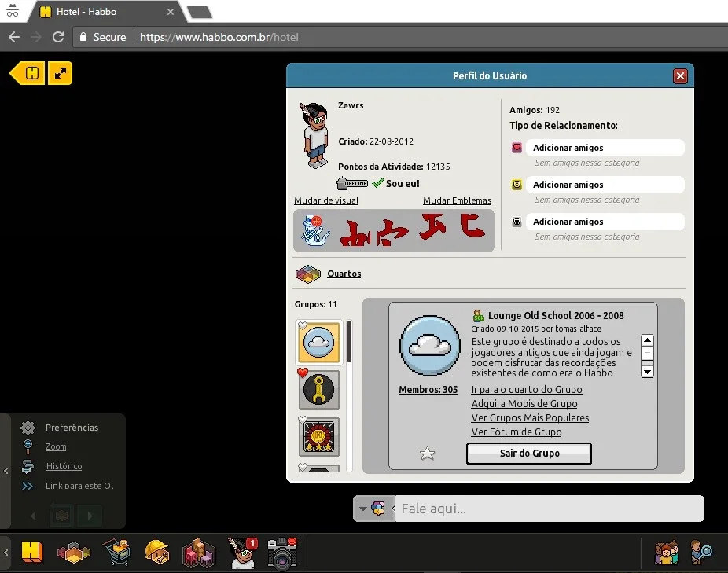Open the camera icon in bottom bar
Viewport: 728px width, 573px height.
click(282, 553)
